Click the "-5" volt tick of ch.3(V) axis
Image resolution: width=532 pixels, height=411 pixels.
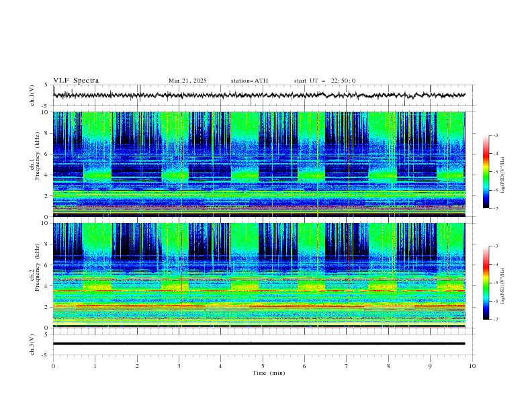point(46,355)
